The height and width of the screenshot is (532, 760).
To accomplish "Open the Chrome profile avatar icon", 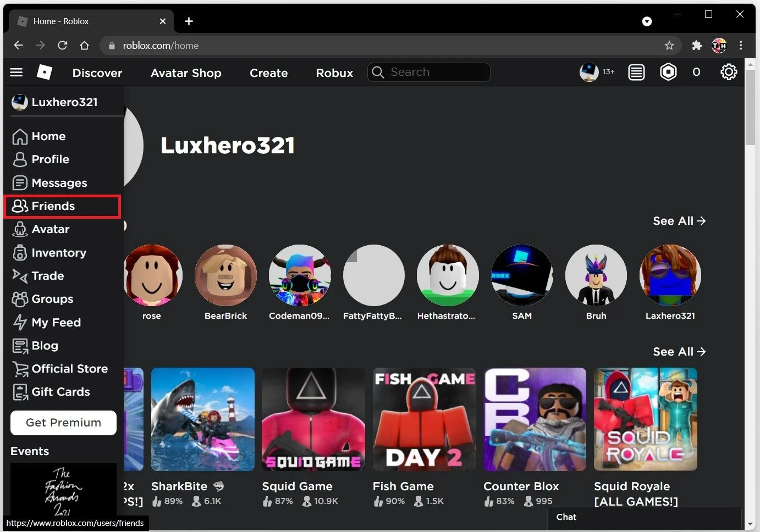I will pos(719,46).
